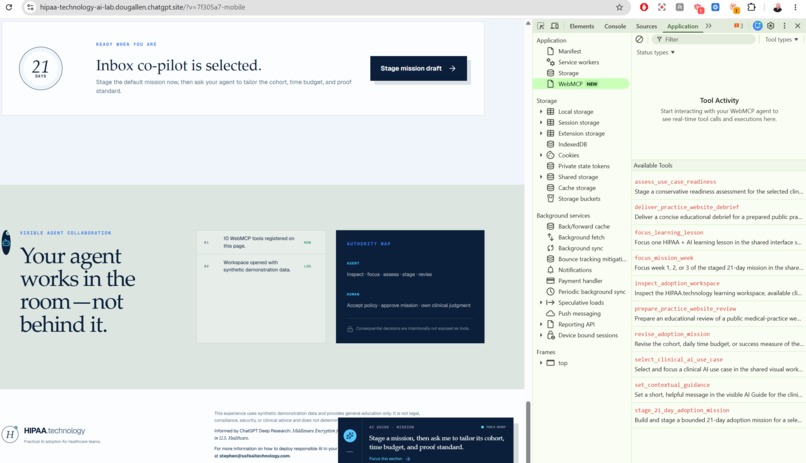Open Device bound sessions item

(588, 336)
